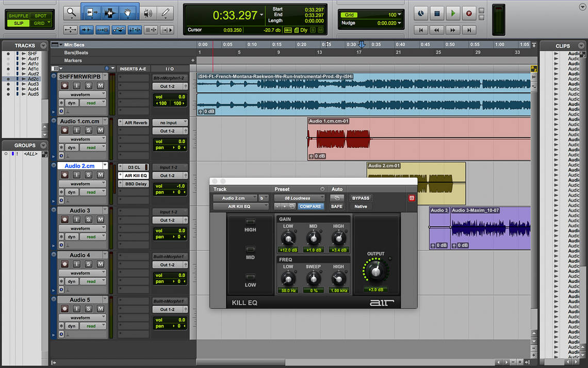
Task: Click the Audio 3-Maxim_10-07 clip
Action: pyautogui.click(x=491, y=228)
